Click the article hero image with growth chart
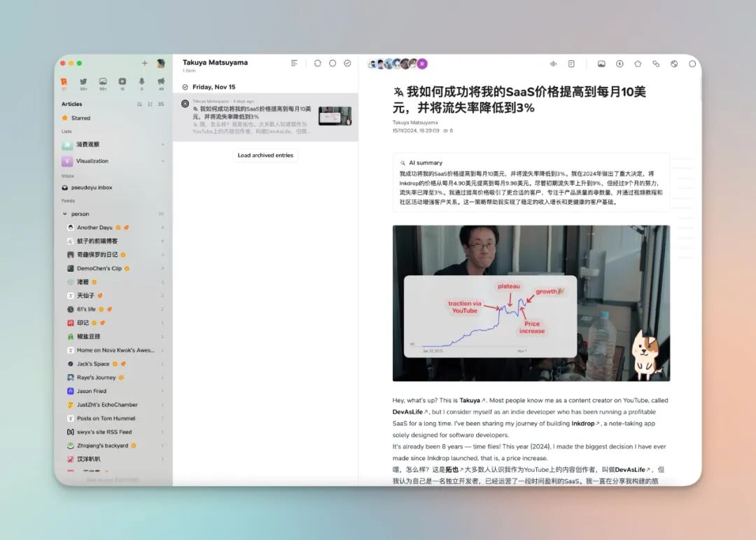This screenshot has height=540, width=756. [x=531, y=303]
